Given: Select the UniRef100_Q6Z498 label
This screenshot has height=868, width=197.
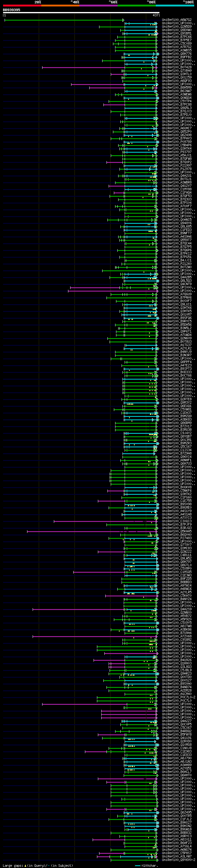Looking at the screenshot, I should point(177,135).
